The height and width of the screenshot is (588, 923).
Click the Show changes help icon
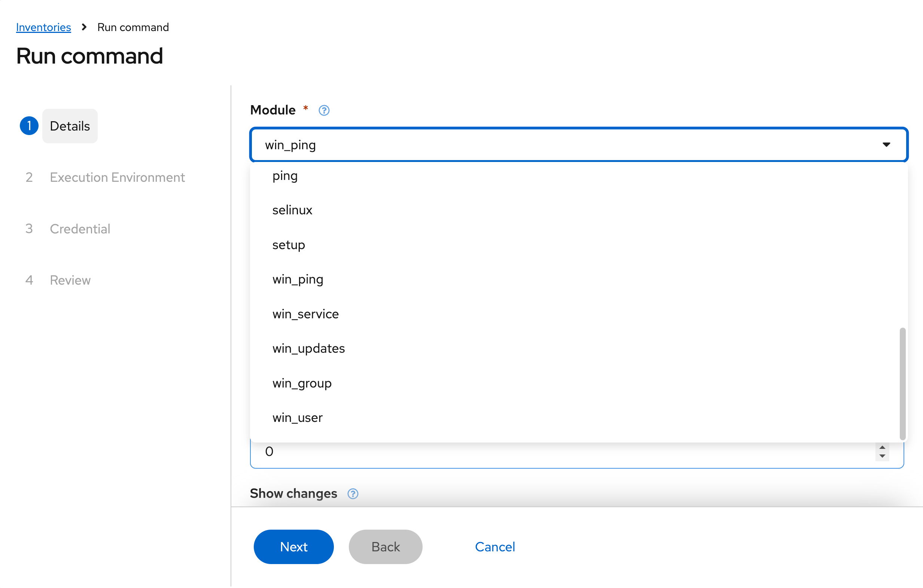pos(353,494)
